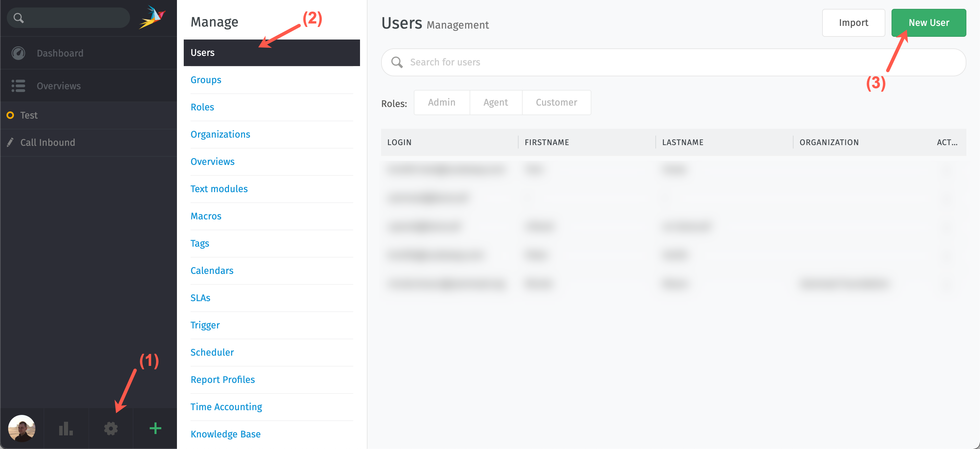Screen dimensions: 980x449
Task: Open Knowledge Base in the Manage menu
Action: coord(225,434)
